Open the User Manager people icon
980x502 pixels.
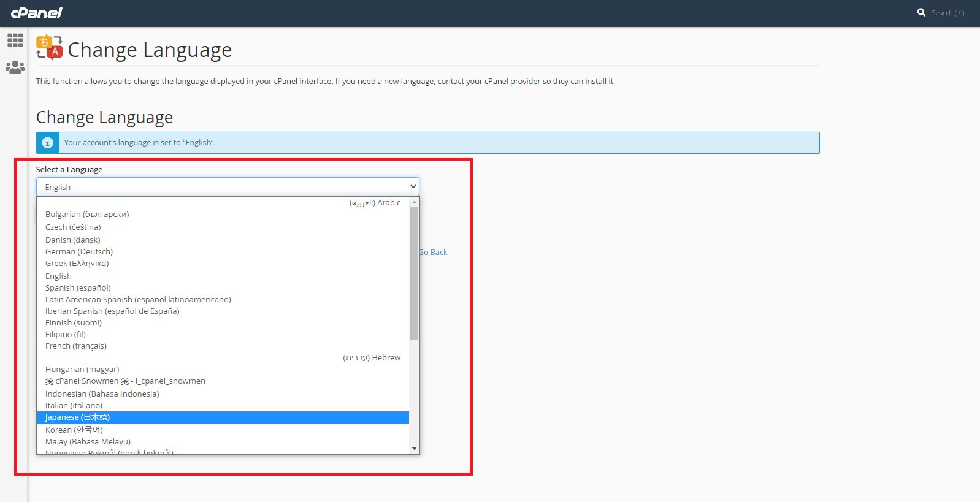click(15, 67)
